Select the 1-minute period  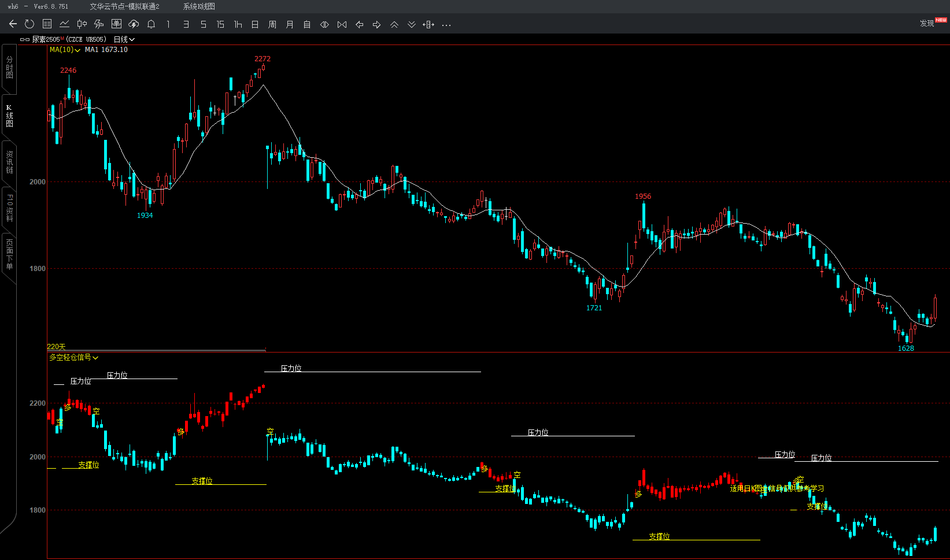click(168, 24)
